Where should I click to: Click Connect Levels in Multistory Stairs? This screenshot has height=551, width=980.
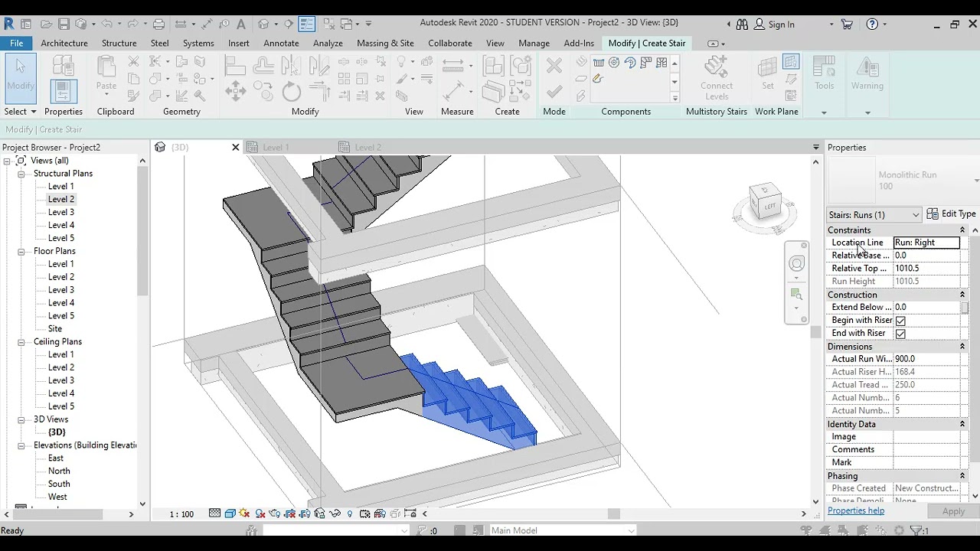click(x=717, y=77)
